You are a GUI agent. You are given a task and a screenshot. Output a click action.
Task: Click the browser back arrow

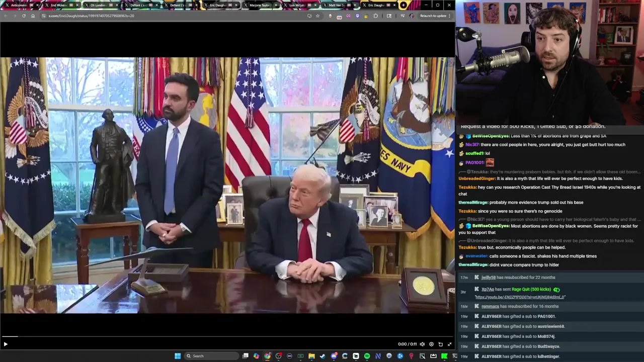(6, 16)
